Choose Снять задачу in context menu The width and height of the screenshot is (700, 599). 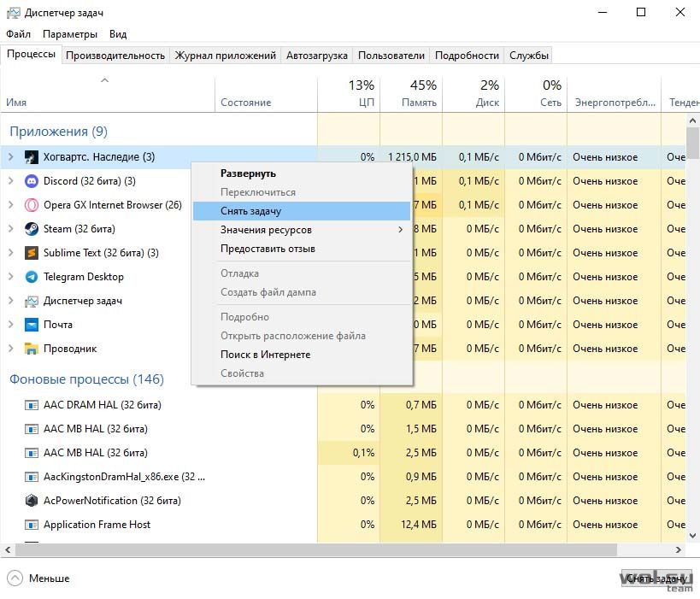tap(302, 211)
